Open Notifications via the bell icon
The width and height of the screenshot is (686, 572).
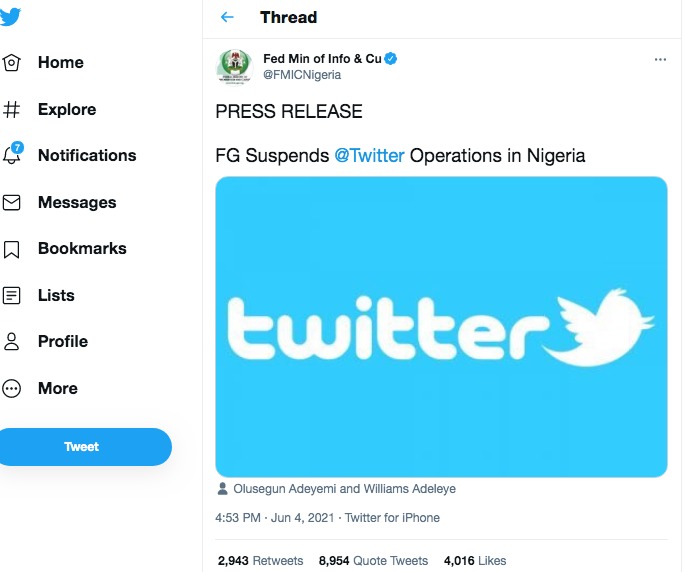pyautogui.click(x=12, y=154)
